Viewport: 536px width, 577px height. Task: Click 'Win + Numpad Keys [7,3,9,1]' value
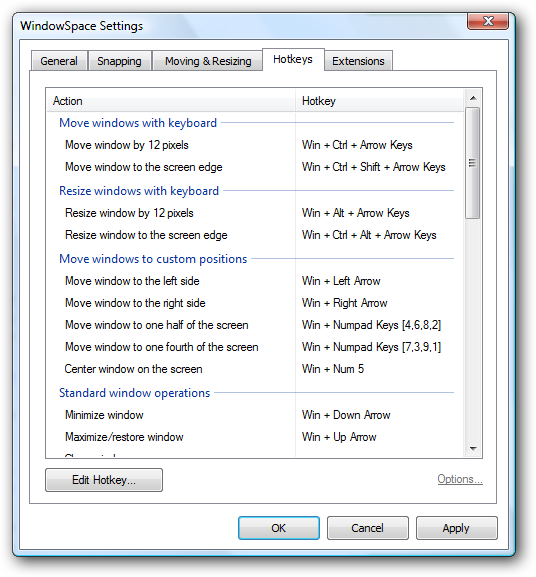[371, 347]
